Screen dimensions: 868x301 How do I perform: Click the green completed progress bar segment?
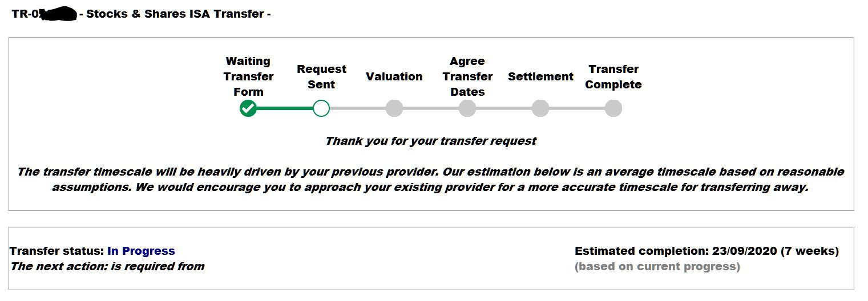click(285, 108)
